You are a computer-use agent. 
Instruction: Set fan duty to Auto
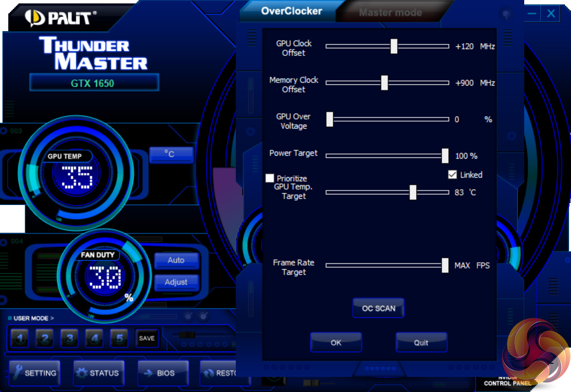point(177,261)
